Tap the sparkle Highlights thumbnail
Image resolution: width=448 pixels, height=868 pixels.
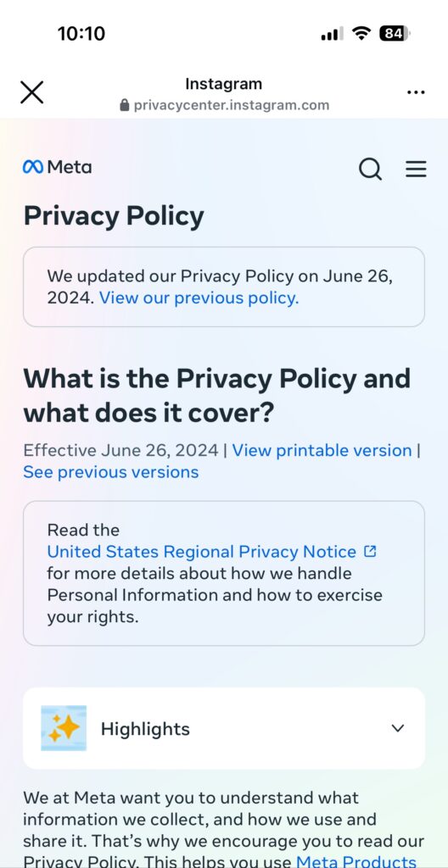64,728
